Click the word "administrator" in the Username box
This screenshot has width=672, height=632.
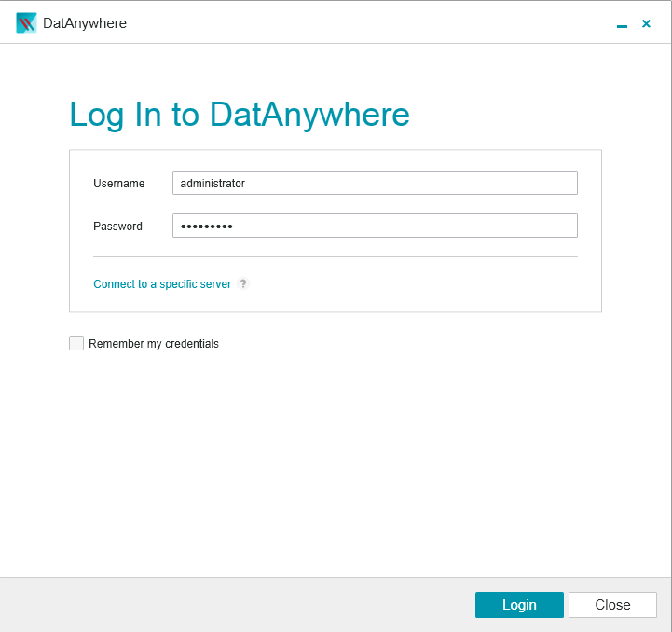[x=213, y=184]
